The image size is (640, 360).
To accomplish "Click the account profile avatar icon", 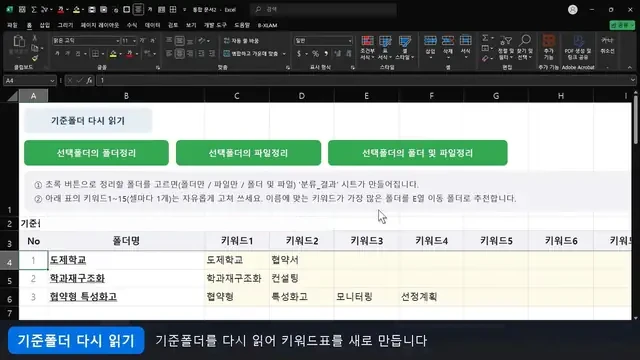I will point(573,9).
